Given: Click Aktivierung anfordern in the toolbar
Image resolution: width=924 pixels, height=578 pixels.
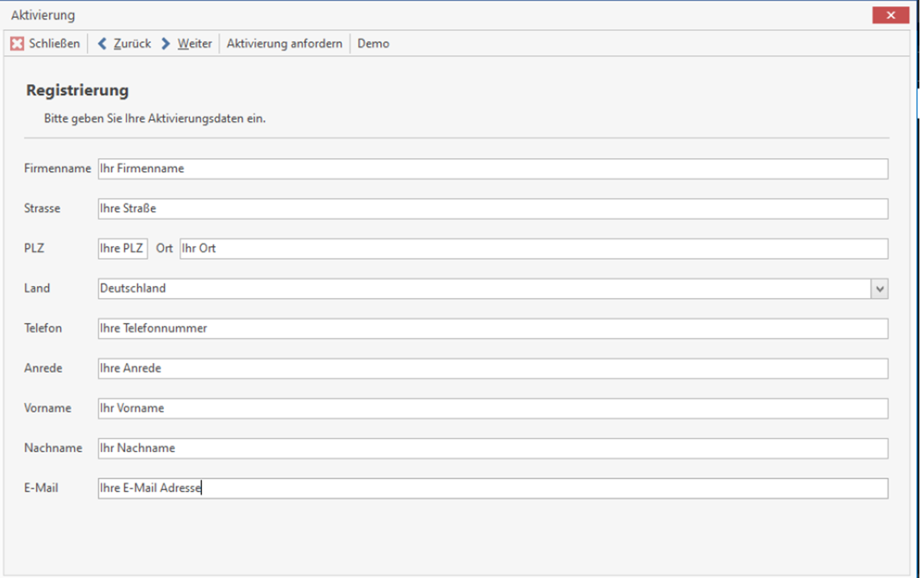Looking at the screenshot, I should point(284,44).
